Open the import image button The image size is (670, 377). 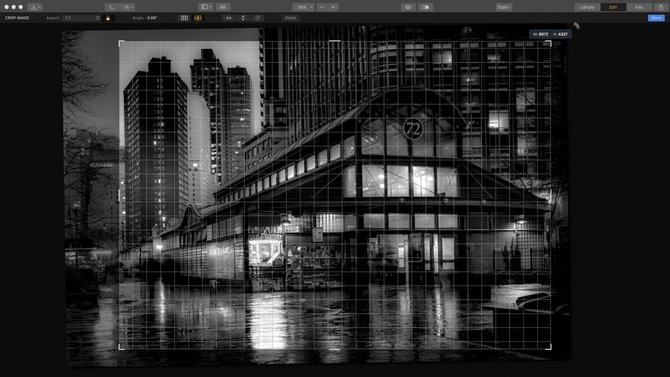[35, 7]
